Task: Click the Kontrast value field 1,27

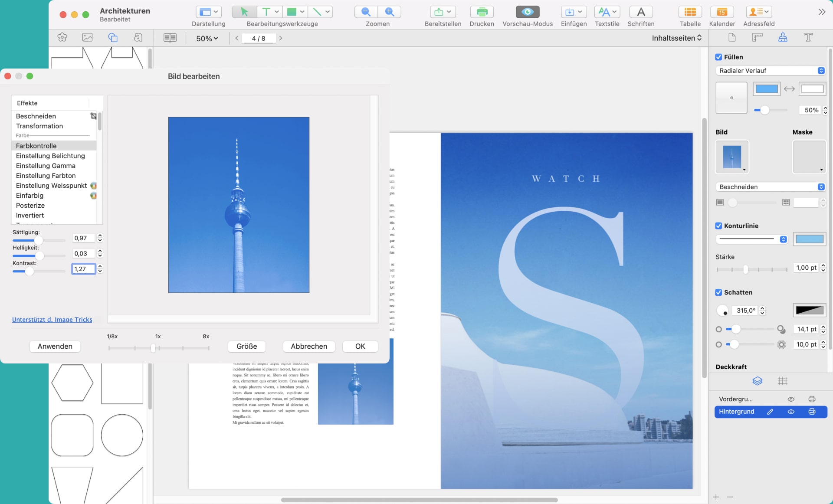Action: pos(83,269)
